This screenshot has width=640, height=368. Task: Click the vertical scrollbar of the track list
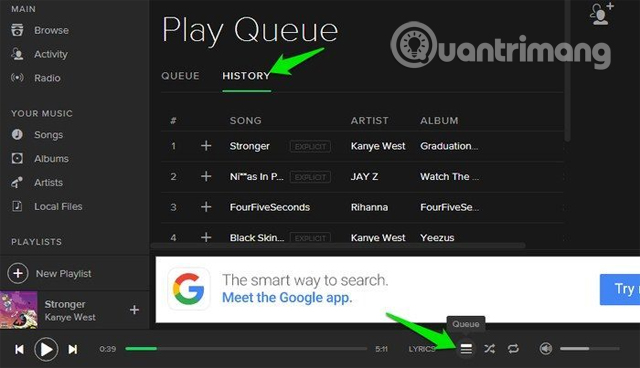567,71
